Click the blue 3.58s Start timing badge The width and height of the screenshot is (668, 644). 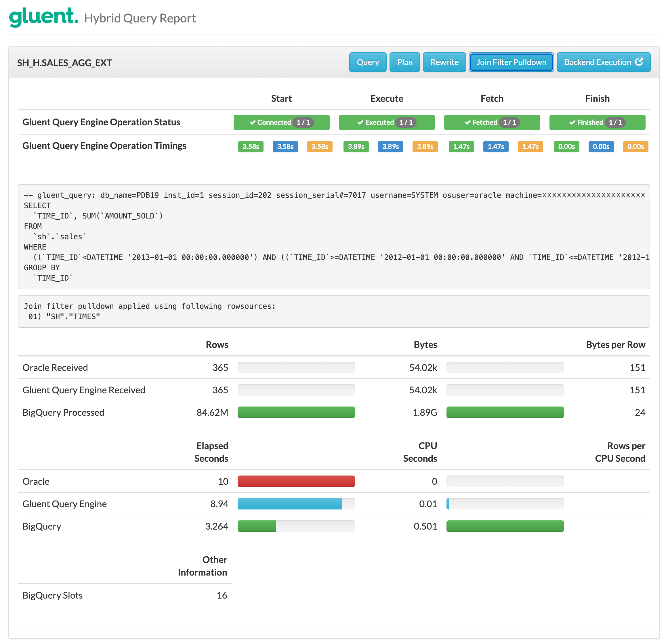(285, 146)
